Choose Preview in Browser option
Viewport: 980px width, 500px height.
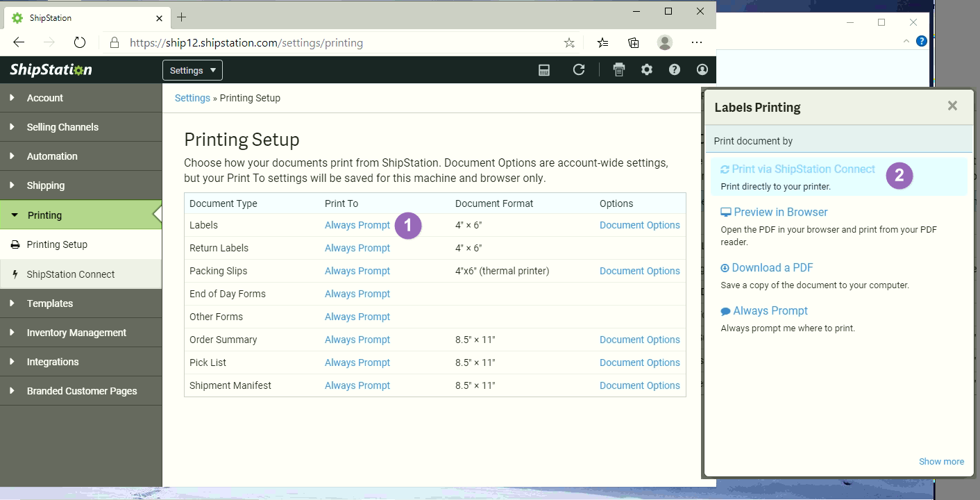781,212
